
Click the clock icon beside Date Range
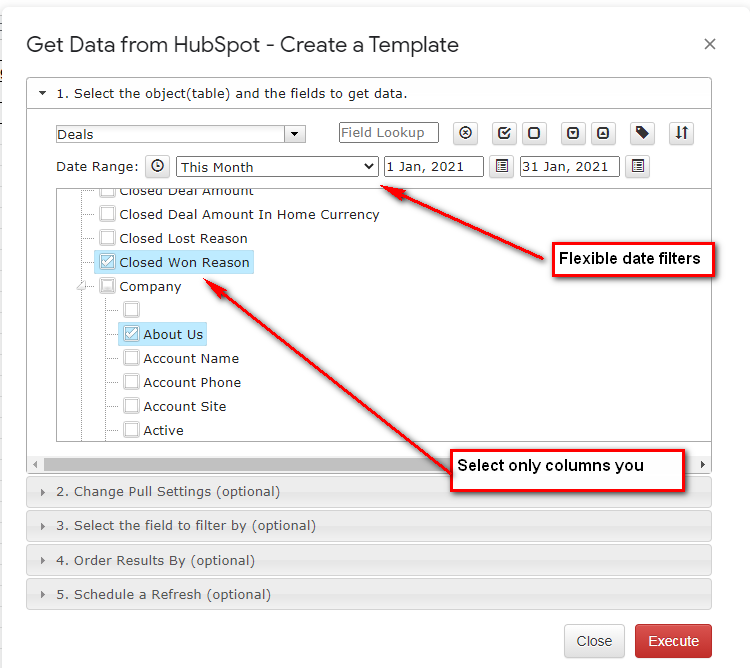tap(157, 166)
